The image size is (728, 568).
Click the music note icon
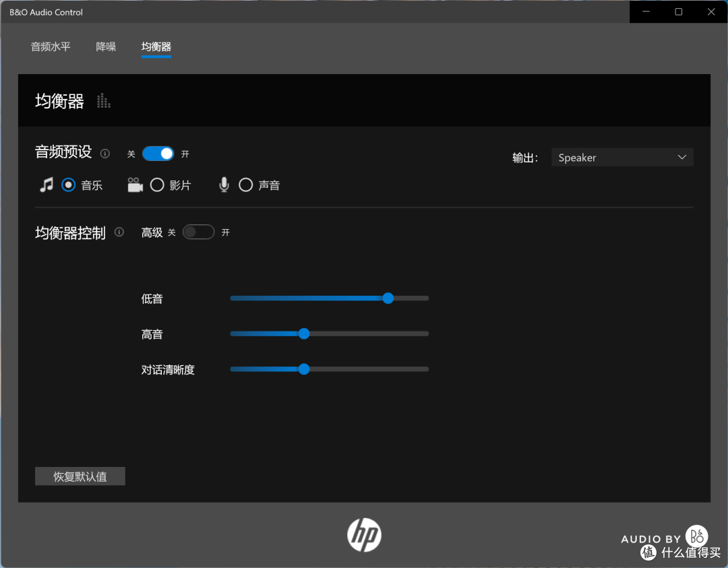tap(47, 185)
